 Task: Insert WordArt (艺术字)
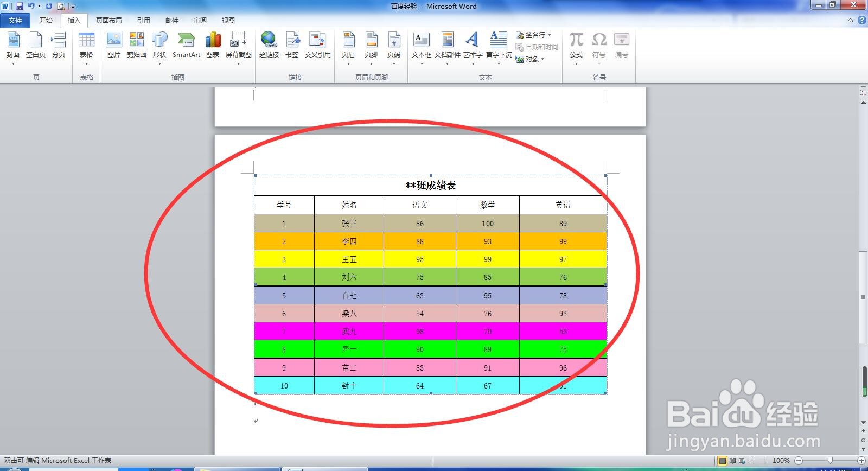473,48
